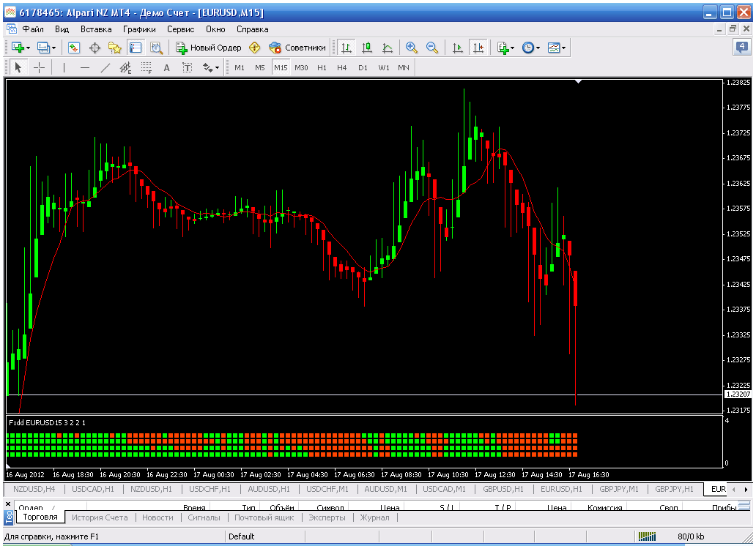Open the Market Watch window icon
The image size is (756, 546).
(74, 48)
